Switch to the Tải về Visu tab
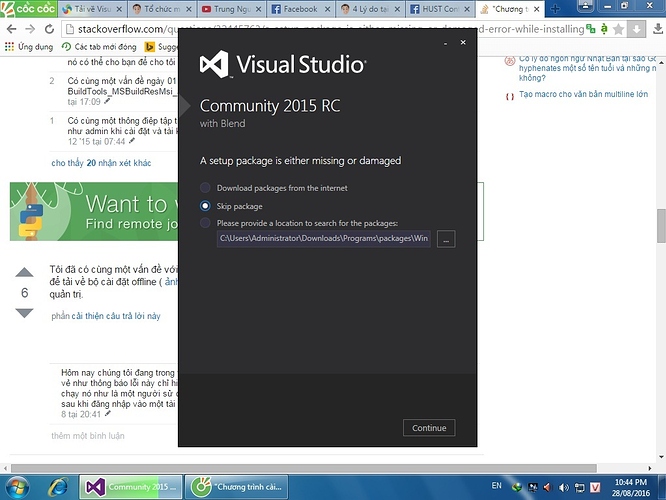This screenshot has height=500, width=666. [x=92, y=9]
